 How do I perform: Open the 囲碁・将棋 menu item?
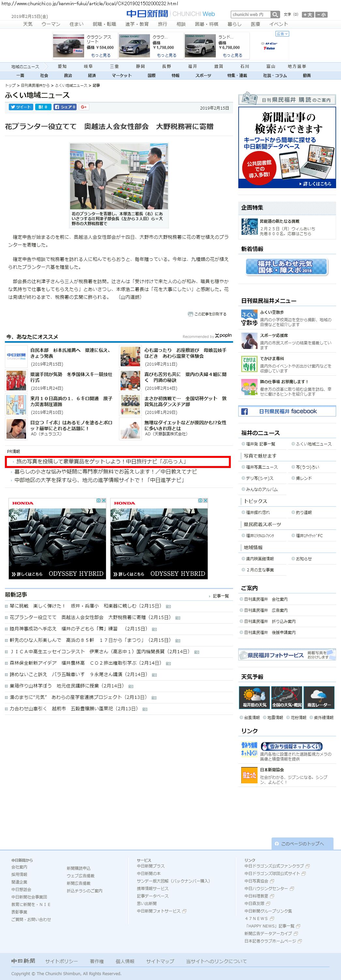pyautogui.click(x=206, y=24)
